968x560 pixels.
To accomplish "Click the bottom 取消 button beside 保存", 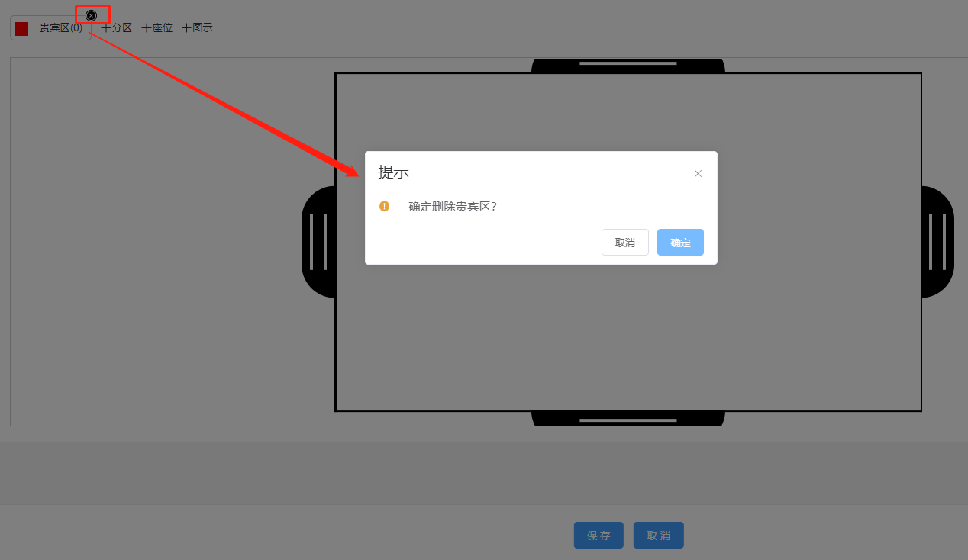I will point(658,536).
